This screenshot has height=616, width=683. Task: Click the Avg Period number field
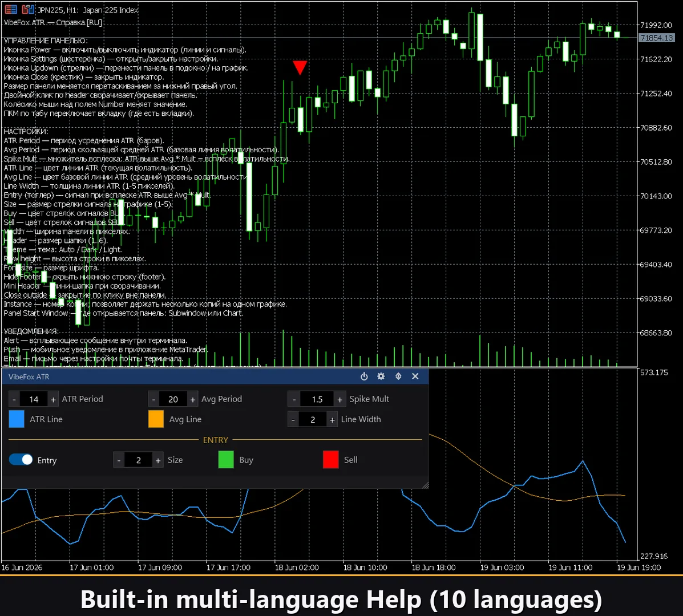coord(173,399)
